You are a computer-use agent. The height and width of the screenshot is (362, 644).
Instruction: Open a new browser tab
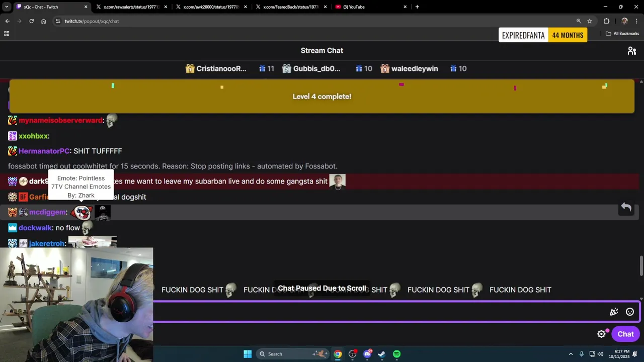[x=417, y=7]
